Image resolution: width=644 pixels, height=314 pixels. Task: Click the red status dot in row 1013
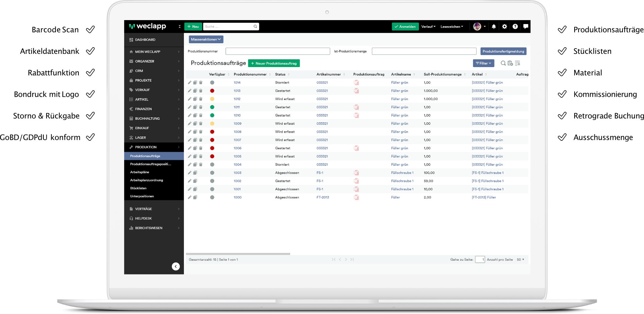click(212, 91)
